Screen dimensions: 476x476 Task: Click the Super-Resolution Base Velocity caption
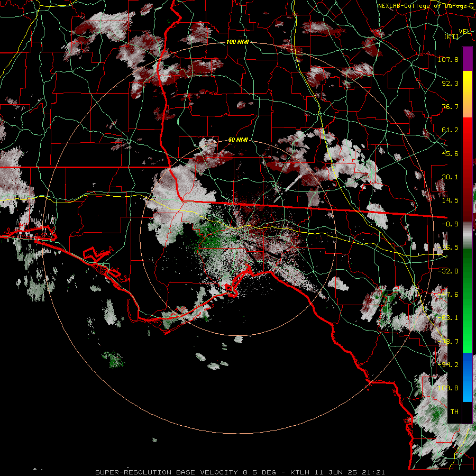click(240, 472)
